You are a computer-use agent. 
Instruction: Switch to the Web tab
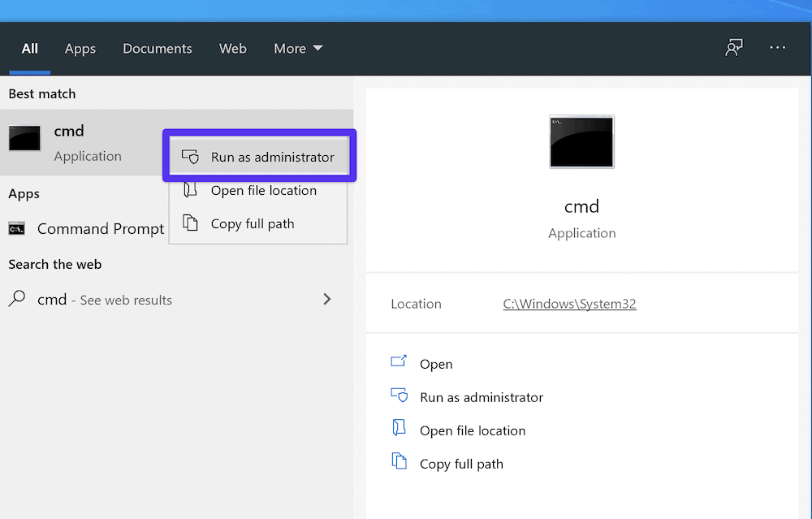tap(232, 48)
